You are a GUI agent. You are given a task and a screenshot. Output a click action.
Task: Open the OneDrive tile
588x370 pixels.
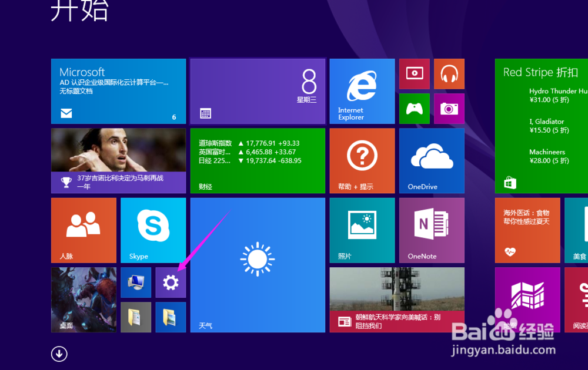pyautogui.click(x=432, y=161)
